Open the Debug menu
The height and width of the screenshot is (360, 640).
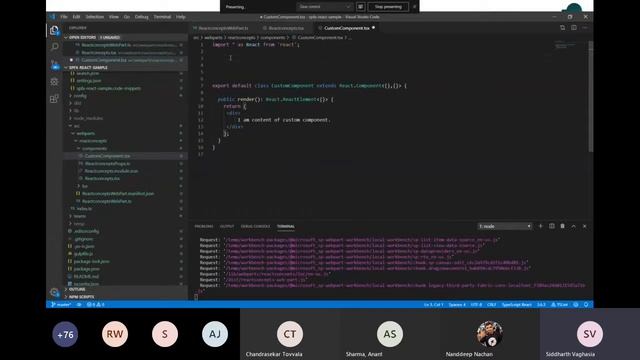pyautogui.click(x=142, y=17)
